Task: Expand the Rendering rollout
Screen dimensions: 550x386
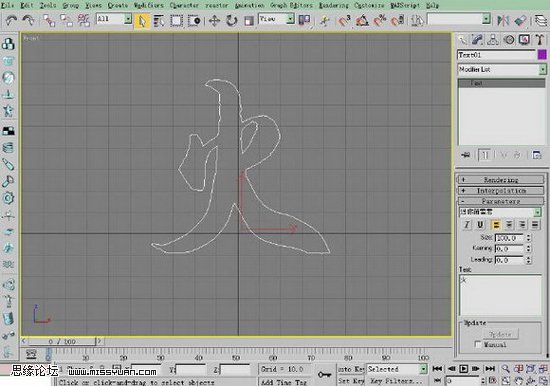Action: [501, 180]
